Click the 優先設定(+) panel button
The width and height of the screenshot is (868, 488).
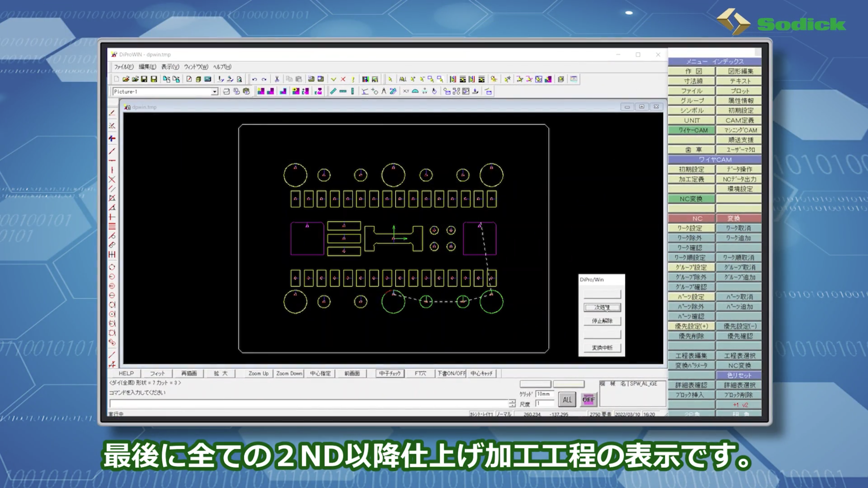[x=692, y=326]
